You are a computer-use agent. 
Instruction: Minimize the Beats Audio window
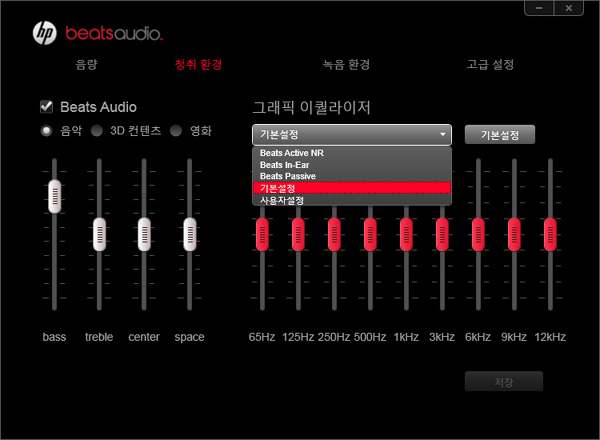point(539,8)
